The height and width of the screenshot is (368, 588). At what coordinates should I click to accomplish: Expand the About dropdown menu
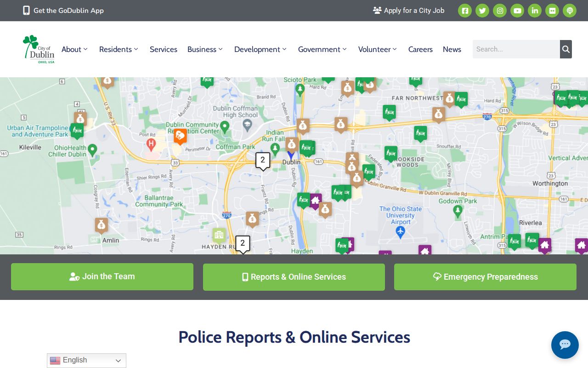[x=74, y=49]
